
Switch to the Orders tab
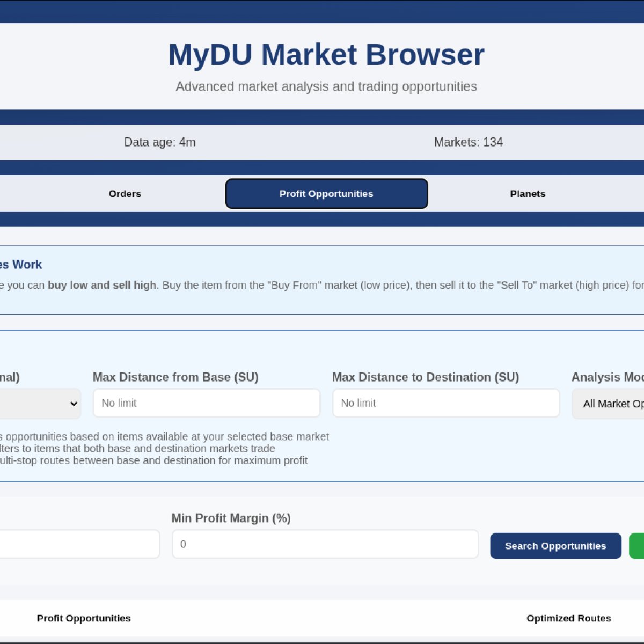(x=125, y=194)
